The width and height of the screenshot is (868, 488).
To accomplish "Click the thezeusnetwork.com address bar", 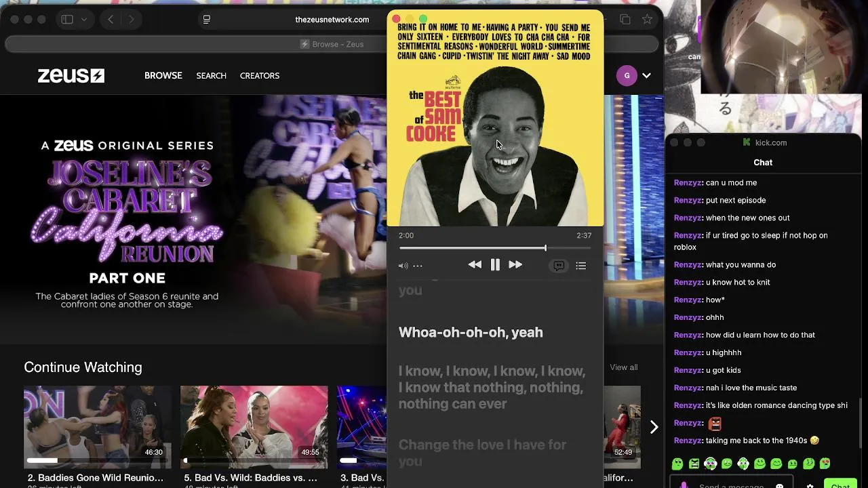I will [332, 20].
